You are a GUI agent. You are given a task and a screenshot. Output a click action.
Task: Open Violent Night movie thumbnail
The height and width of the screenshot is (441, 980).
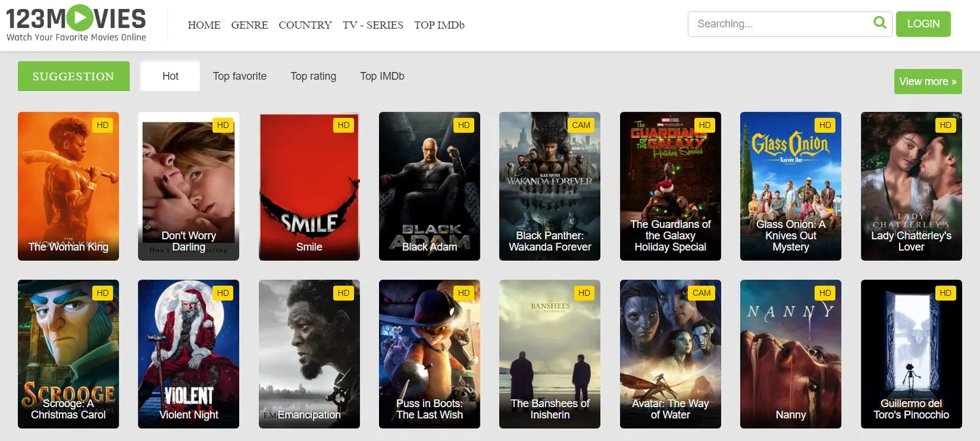point(188,354)
